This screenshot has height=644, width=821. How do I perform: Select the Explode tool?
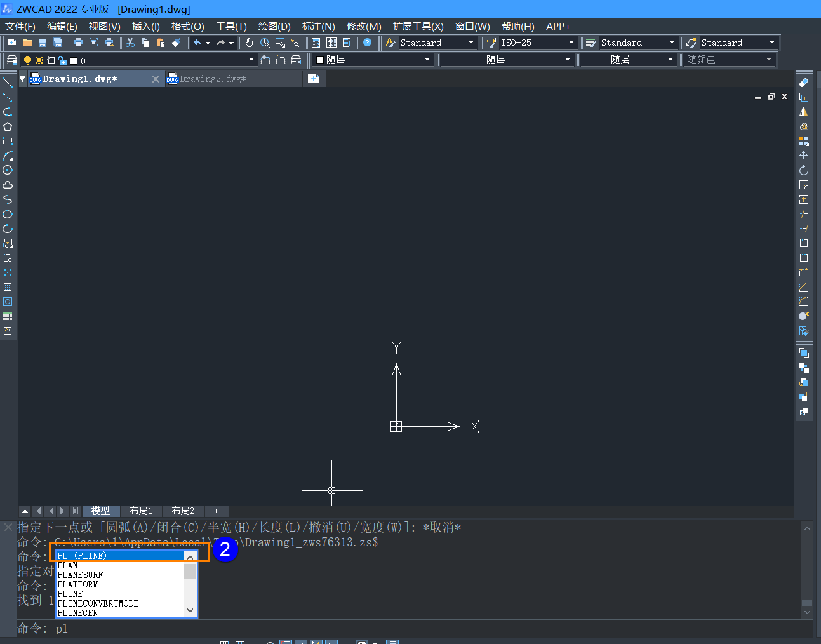point(804,331)
